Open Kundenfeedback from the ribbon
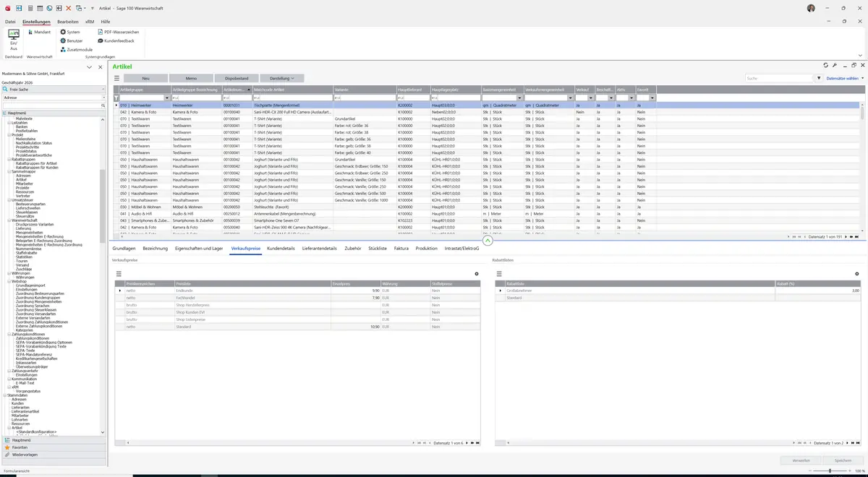The width and height of the screenshot is (868, 477). (x=116, y=40)
